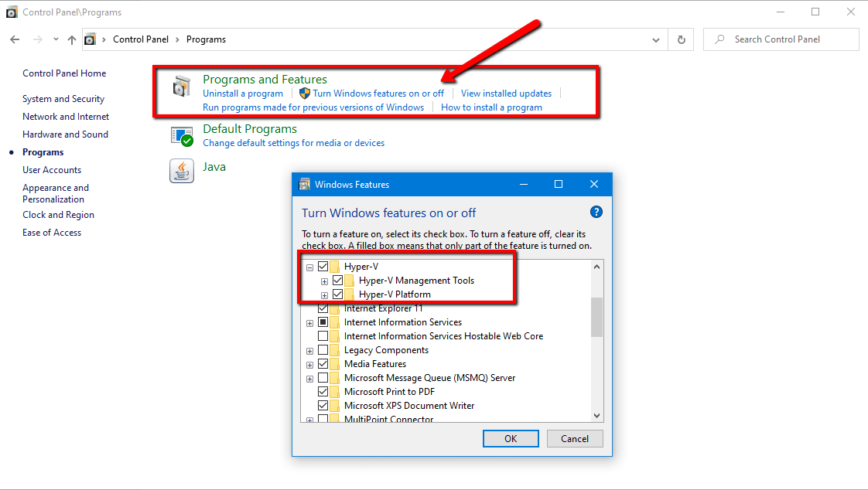Toggle Hyper-V Management Tools checkbox
The image size is (868, 490).
pyautogui.click(x=337, y=281)
